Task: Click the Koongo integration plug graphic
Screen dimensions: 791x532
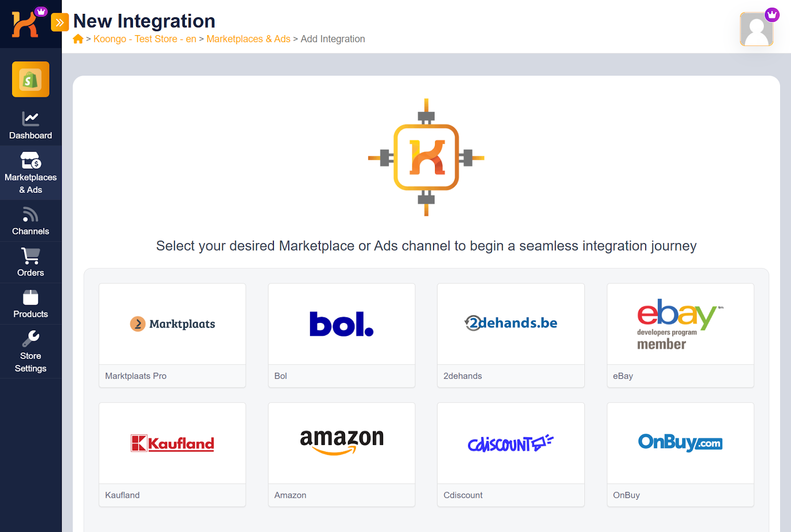Action: [426, 157]
